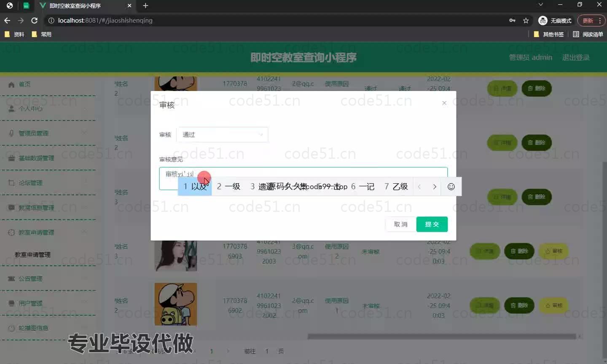Open the IME emoji panel
Screen dimensions: 607x364
coord(451,187)
